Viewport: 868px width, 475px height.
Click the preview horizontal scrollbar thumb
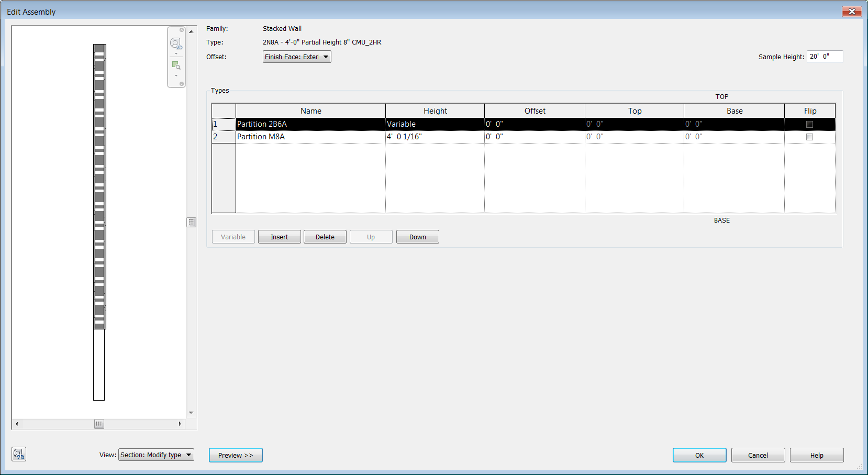(99, 424)
